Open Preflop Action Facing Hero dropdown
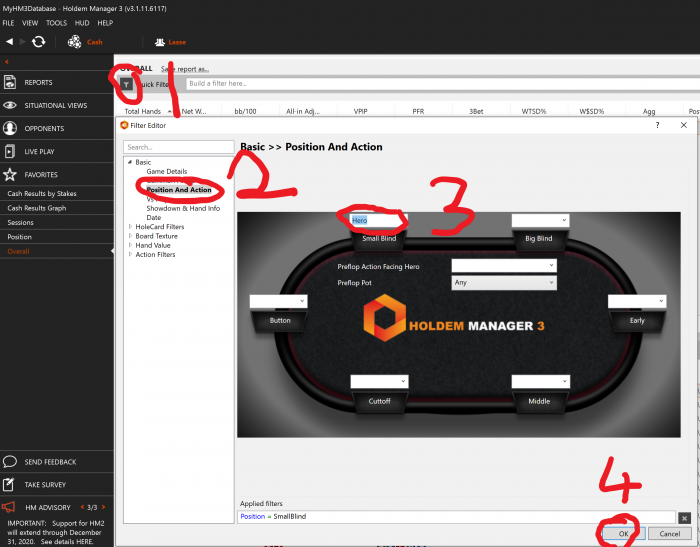700x547 pixels. point(504,266)
